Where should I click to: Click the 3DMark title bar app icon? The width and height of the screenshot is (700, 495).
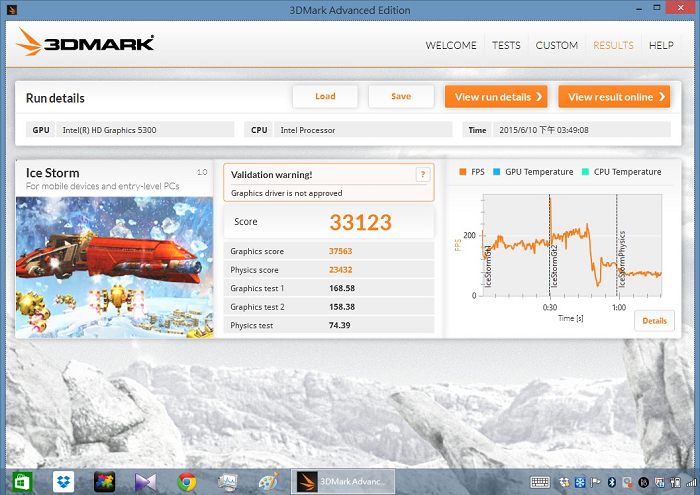click(12, 9)
